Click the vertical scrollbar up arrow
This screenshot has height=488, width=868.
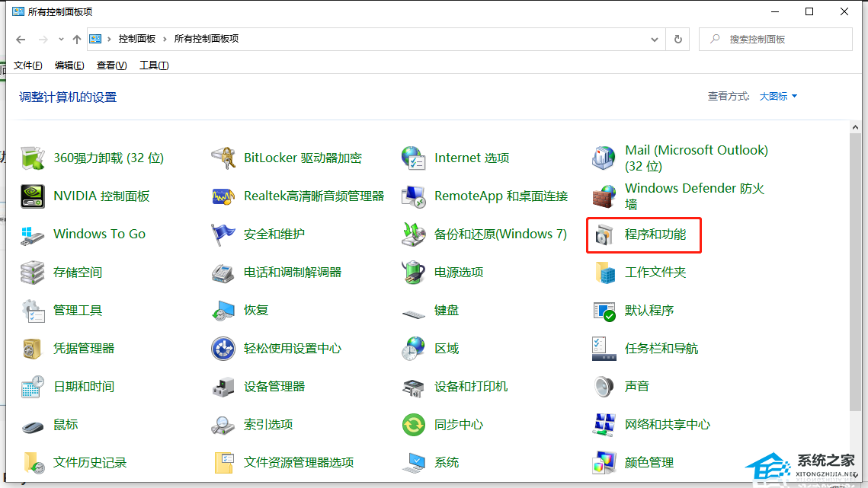(855, 127)
